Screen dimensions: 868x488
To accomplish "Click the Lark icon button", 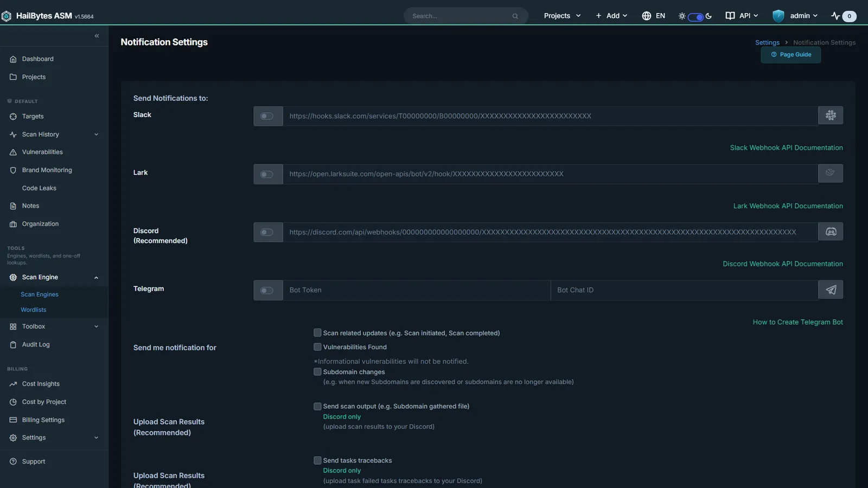I will pyautogui.click(x=831, y=174).
